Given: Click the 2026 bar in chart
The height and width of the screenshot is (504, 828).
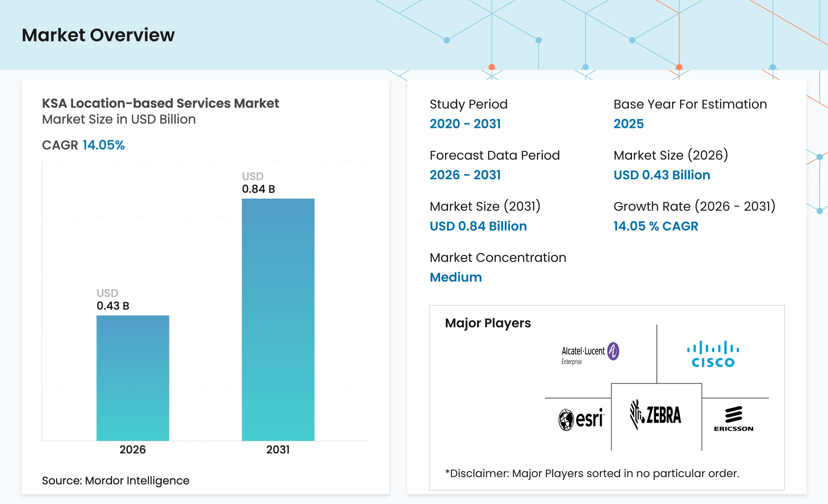Looking at the screenshot, I should tap(133, 378).
